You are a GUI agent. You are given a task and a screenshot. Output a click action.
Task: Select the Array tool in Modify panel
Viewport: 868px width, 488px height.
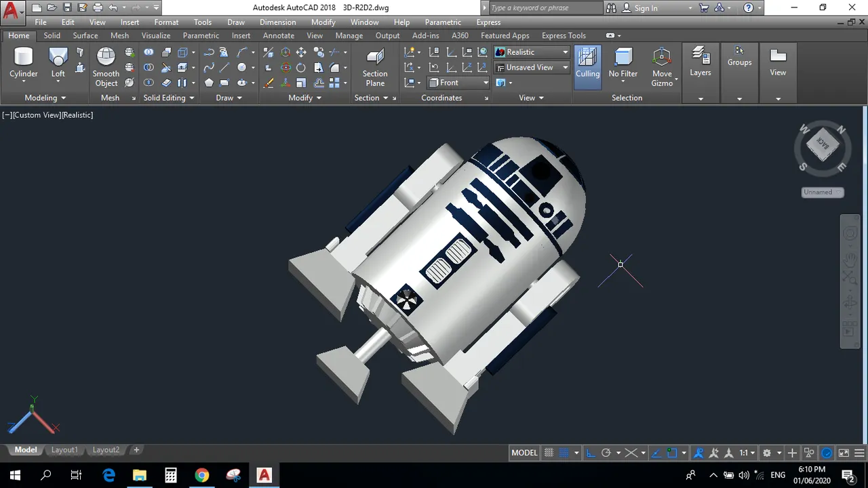coord(334,83)
